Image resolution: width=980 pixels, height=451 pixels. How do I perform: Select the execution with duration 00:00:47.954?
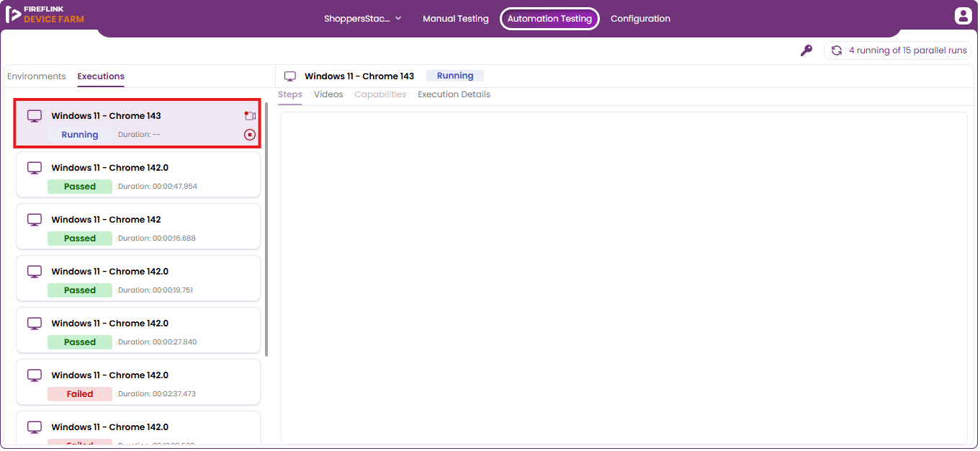pyautogui.click(x=138, y=174)
